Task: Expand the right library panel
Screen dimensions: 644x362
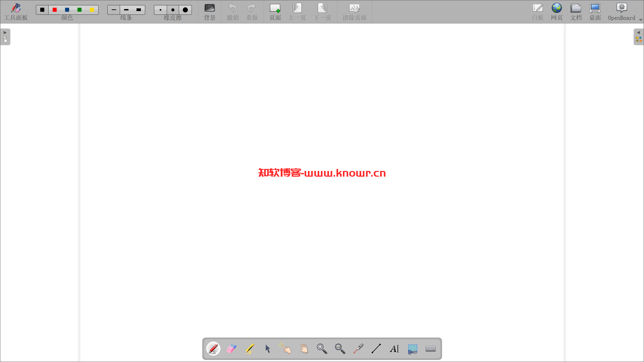Action: coord(639,37)
